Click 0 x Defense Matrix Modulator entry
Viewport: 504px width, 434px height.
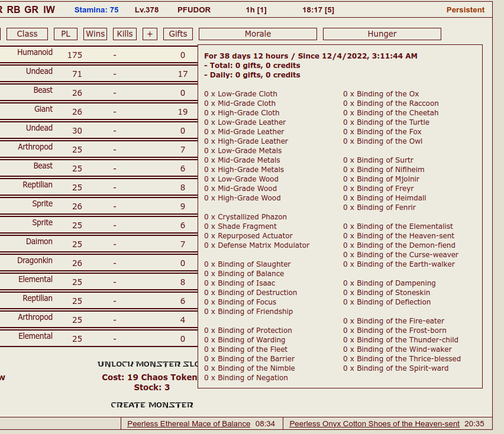[257, 245]
